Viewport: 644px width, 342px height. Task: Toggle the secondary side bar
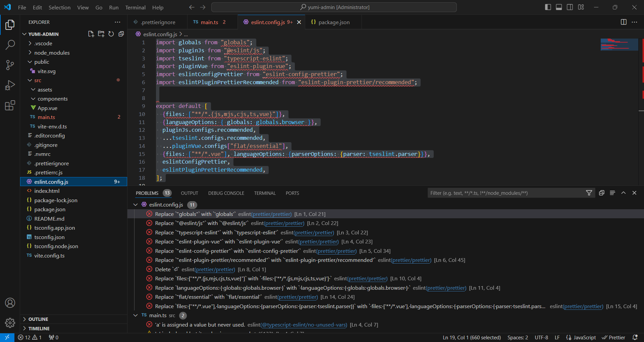(x=570, y=7)
